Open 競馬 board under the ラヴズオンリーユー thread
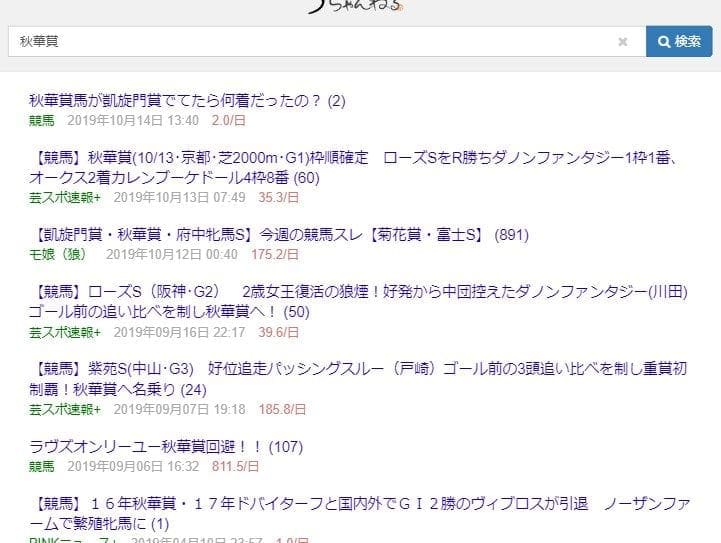Viewport: 721px width, 543px height. (41, 466)
